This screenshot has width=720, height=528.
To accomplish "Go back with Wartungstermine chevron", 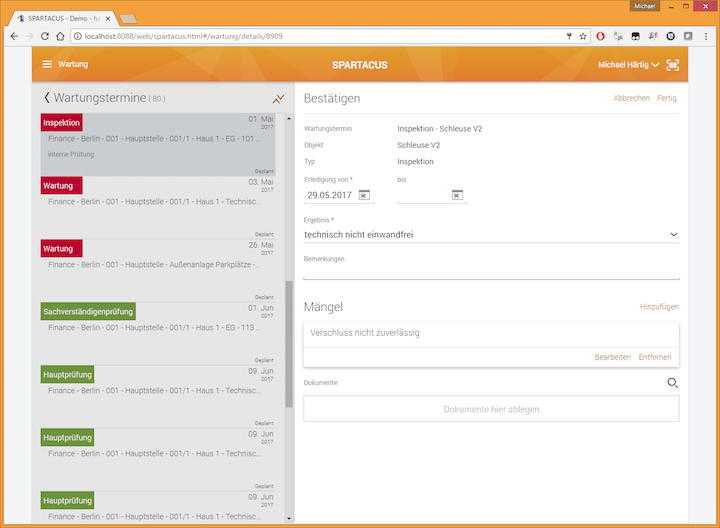I will click(x=46, y=97).
